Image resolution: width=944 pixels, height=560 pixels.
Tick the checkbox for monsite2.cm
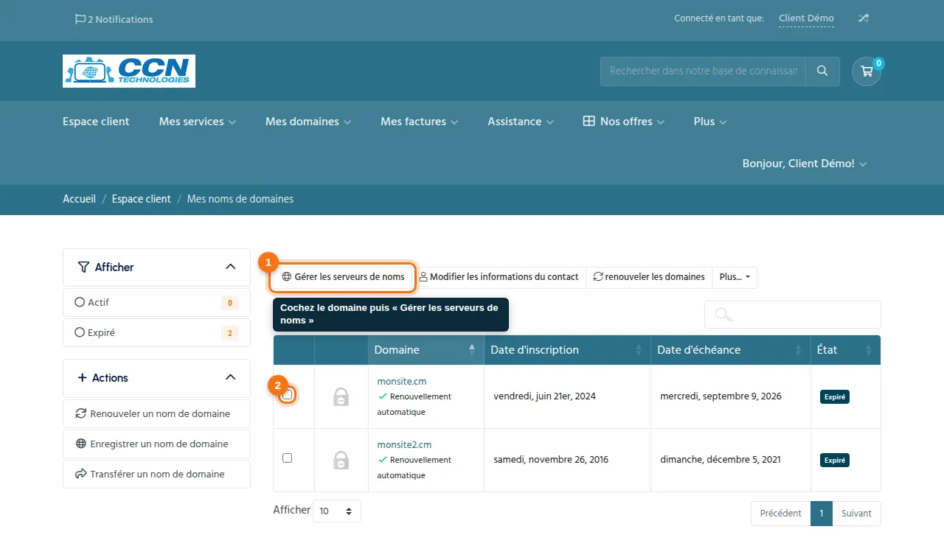[288, 458]
